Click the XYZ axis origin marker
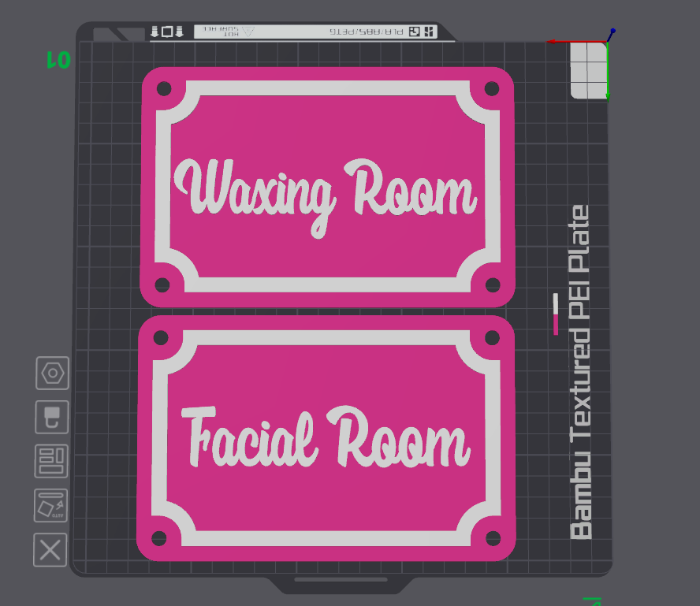This screenshot has width=700, height=606. click(x=608, y=42)
